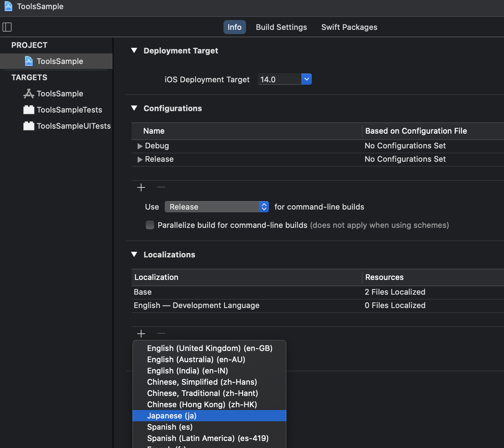
Task: Enable Parallelize build for command-line builds
Action: (x=150, y=225)
